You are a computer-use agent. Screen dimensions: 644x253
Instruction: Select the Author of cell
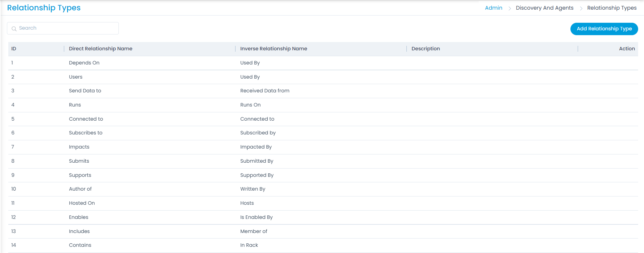80,189
